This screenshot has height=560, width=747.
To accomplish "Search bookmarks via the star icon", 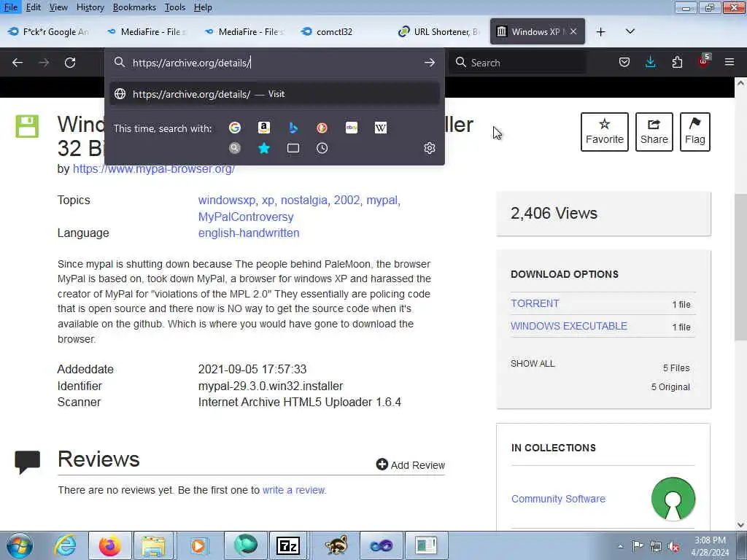I will pos(264,148).
